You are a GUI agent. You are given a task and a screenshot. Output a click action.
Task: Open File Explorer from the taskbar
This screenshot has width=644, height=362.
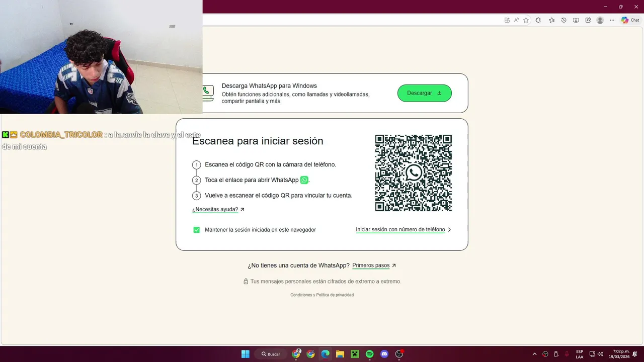coord(340,354)
